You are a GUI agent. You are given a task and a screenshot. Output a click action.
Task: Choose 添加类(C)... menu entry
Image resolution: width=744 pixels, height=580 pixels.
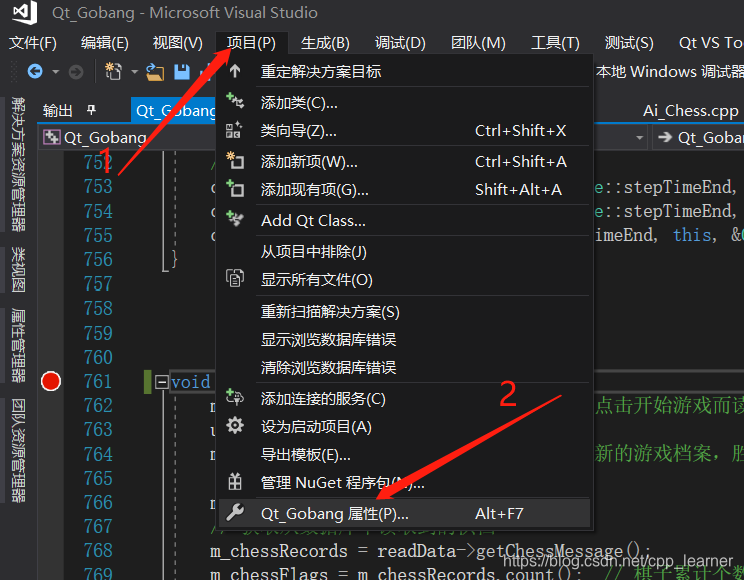pos(403,103)
